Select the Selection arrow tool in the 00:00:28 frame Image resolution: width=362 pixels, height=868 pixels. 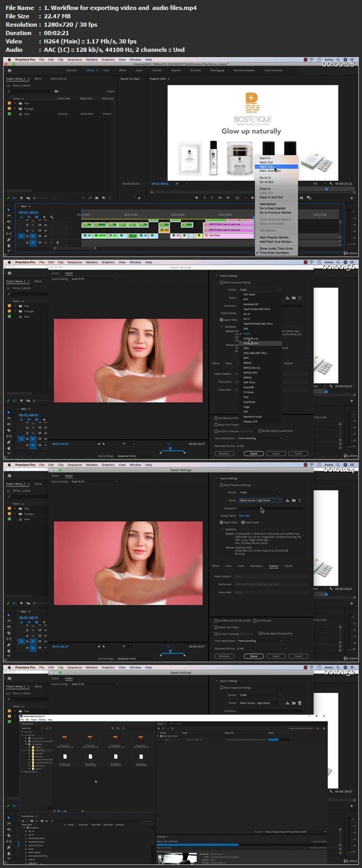[x=9, y=209]
